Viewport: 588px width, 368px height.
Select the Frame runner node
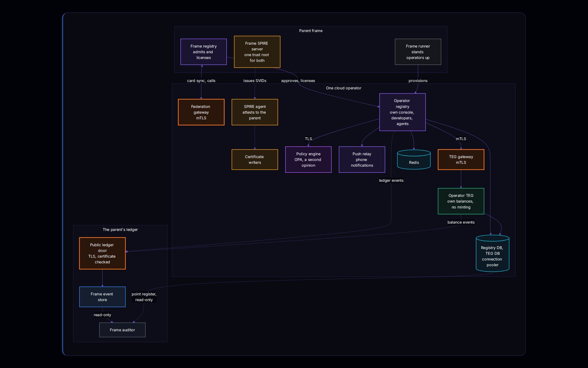[418, 52]
